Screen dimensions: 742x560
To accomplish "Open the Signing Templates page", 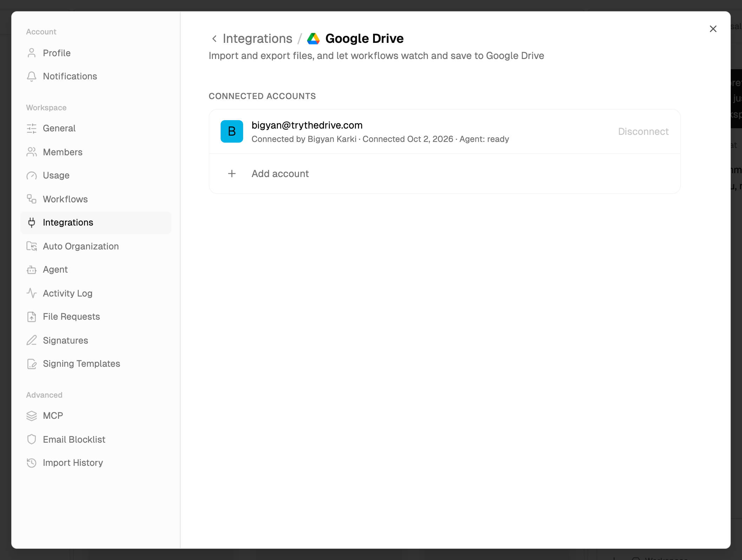I will [96, 364].
